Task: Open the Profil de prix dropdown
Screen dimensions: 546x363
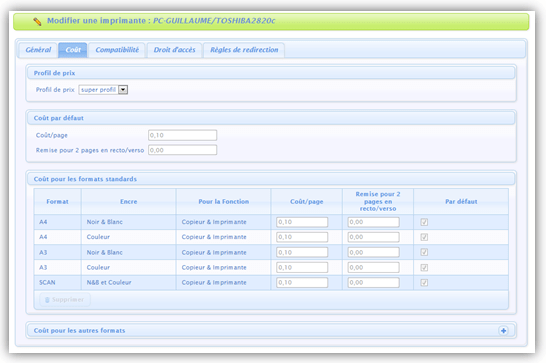Action: pyautogui.click(x=103, y=90)
